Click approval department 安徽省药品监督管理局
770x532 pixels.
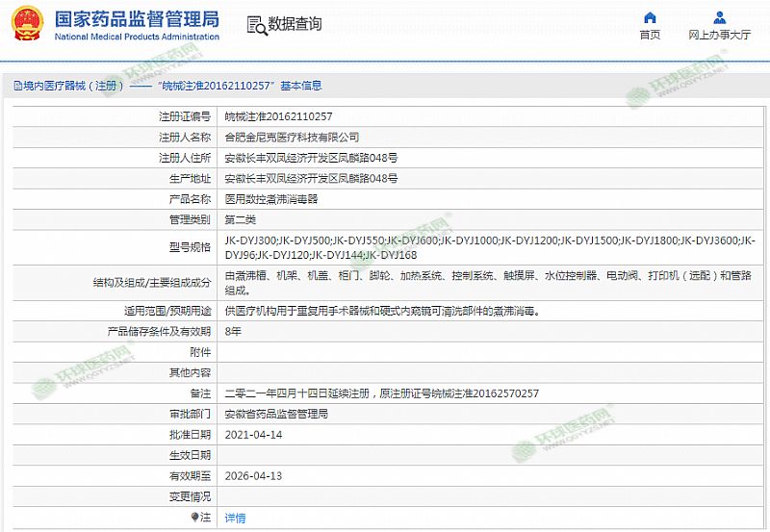pyautogui.click(x=276, y=414)
